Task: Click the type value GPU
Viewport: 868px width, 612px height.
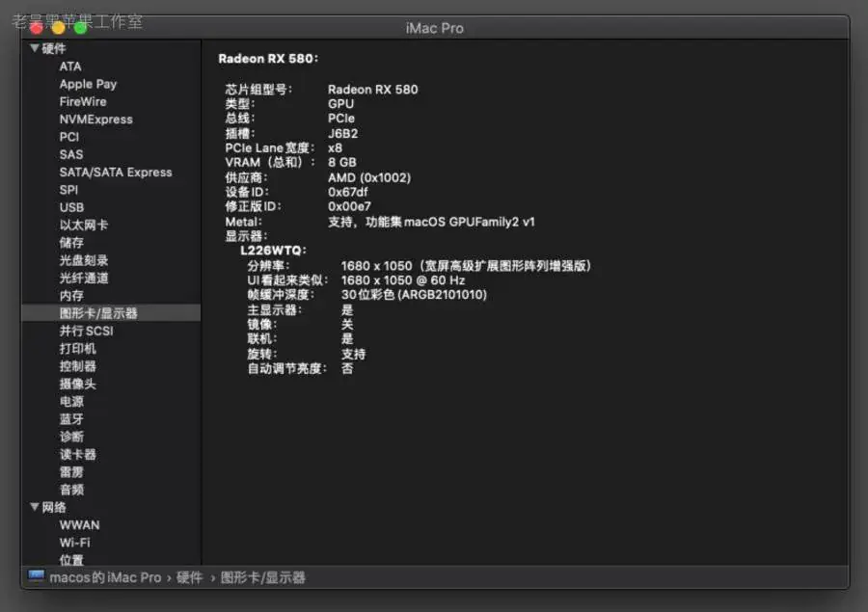Action: (340, 104)
